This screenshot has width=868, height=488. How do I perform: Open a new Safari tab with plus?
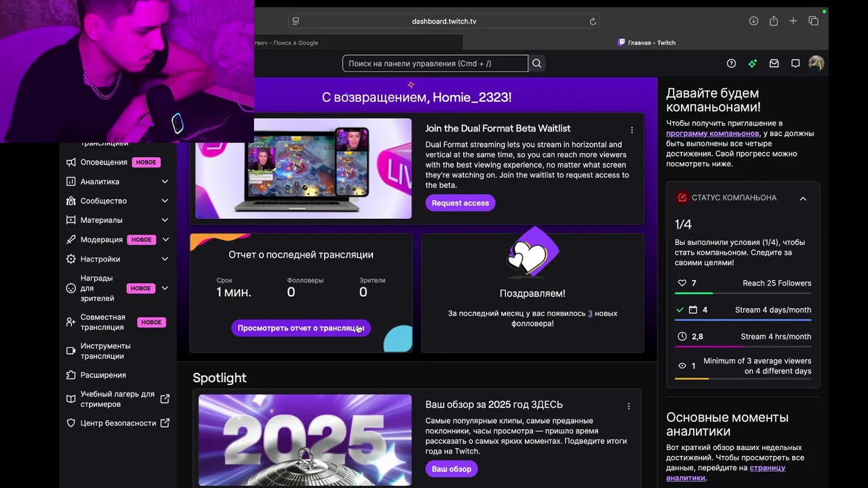793,21
